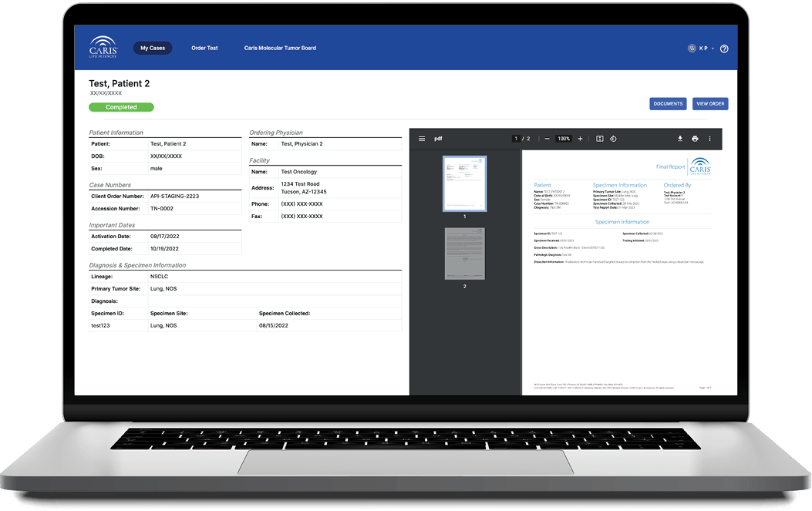
Task: Print the PDF report
Action: (695, 139)
